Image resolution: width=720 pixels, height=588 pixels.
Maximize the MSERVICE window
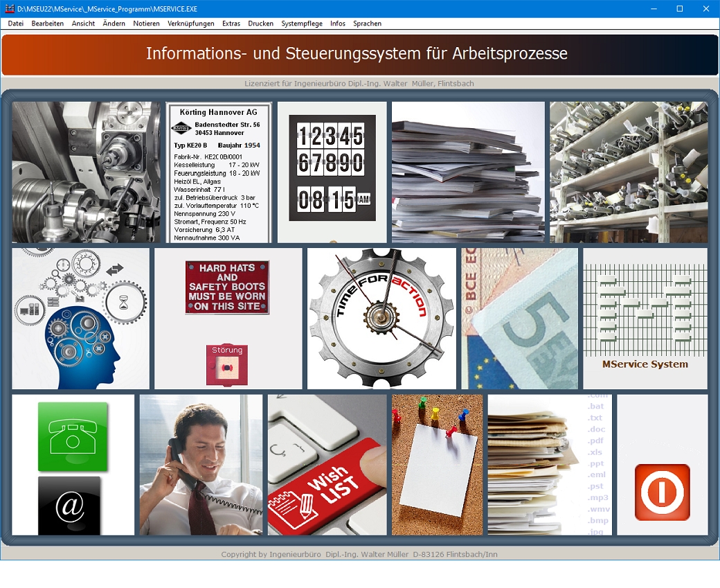[680, 9]
